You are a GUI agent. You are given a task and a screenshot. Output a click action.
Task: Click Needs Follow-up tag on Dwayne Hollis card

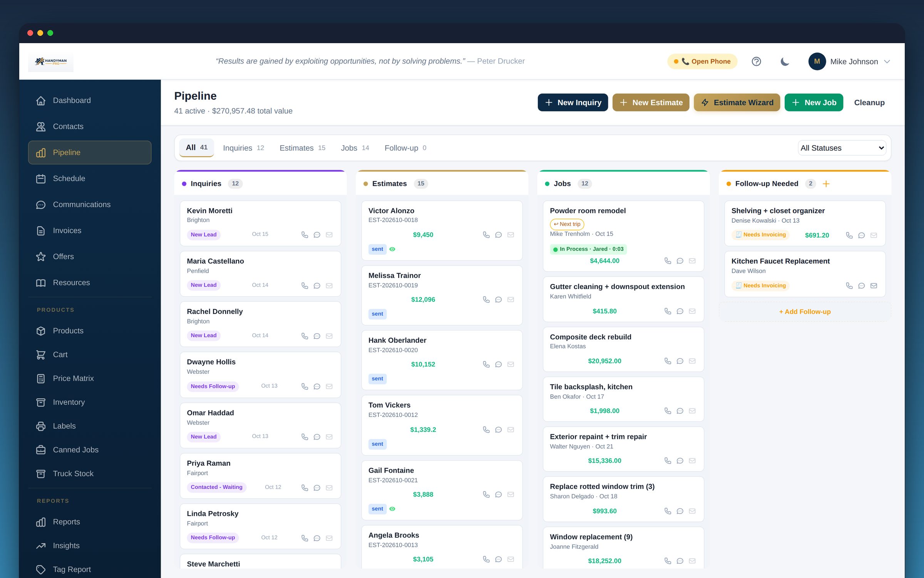(213, 386)
